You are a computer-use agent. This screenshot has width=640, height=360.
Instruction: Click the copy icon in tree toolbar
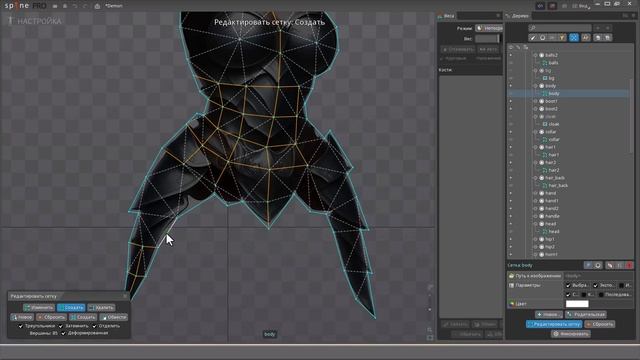click(598, 38)
